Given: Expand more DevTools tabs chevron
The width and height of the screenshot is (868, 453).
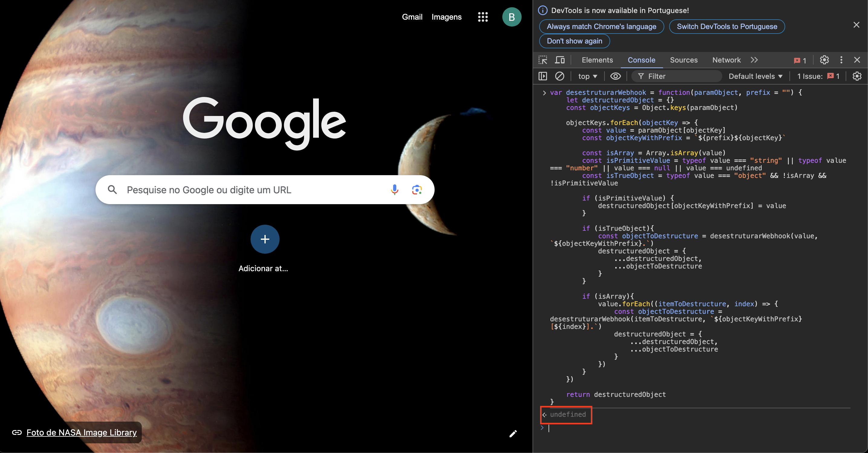Looking at the screenshot, I should (x=754, y=60).
